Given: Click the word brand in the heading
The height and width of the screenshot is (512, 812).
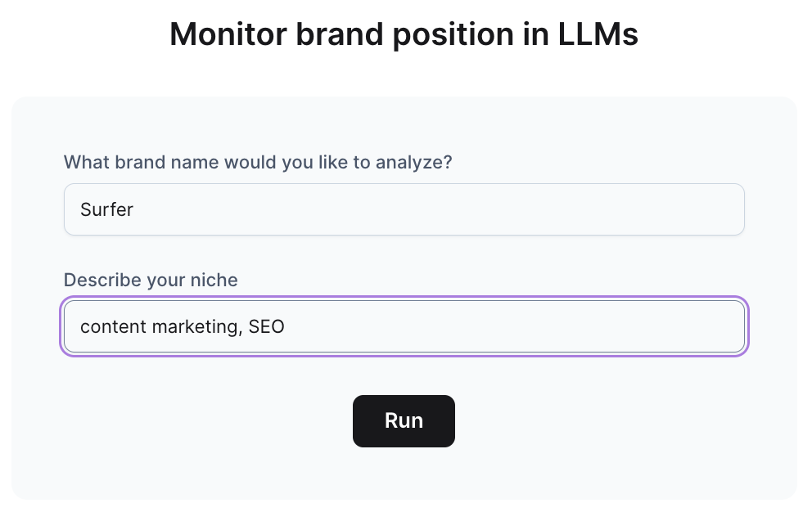Looking at the screenshot, I should pyautogui.click(x=340, y=34).
